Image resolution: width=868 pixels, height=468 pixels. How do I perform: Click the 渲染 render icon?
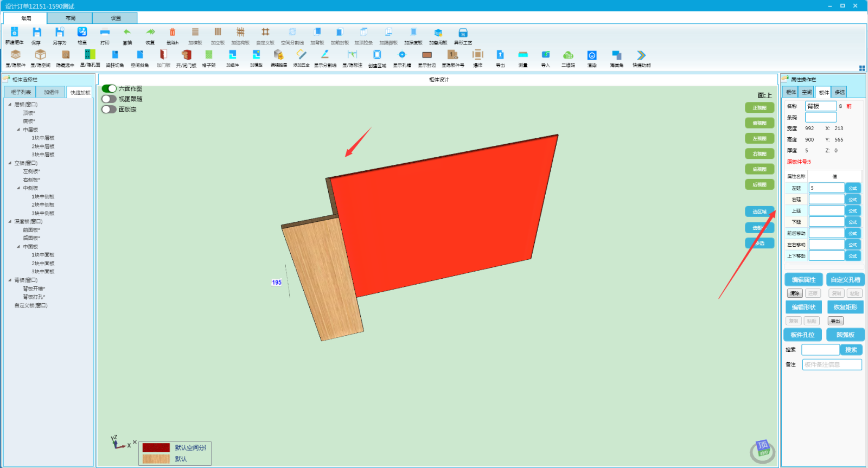[x=592, y=56]
